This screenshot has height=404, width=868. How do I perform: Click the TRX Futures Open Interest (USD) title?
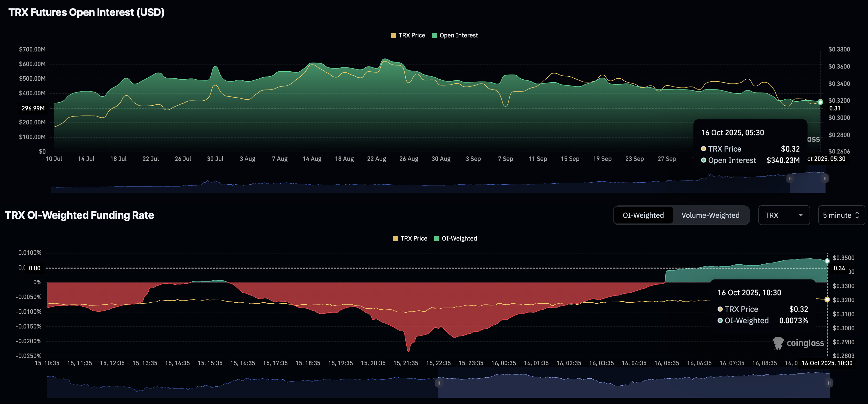point(87,12)
